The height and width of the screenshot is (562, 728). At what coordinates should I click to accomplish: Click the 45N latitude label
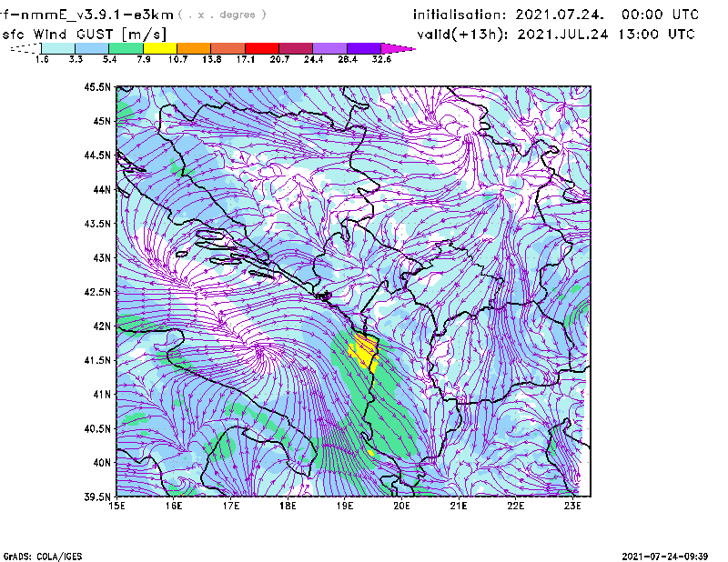pyautogui.click(x=102, y=121)
